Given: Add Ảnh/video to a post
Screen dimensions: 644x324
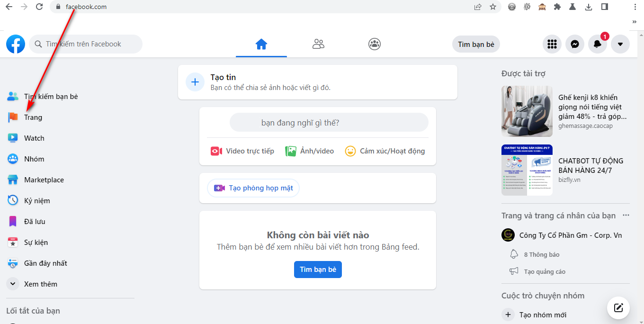Looking at the screenshot, I should 309,151.
